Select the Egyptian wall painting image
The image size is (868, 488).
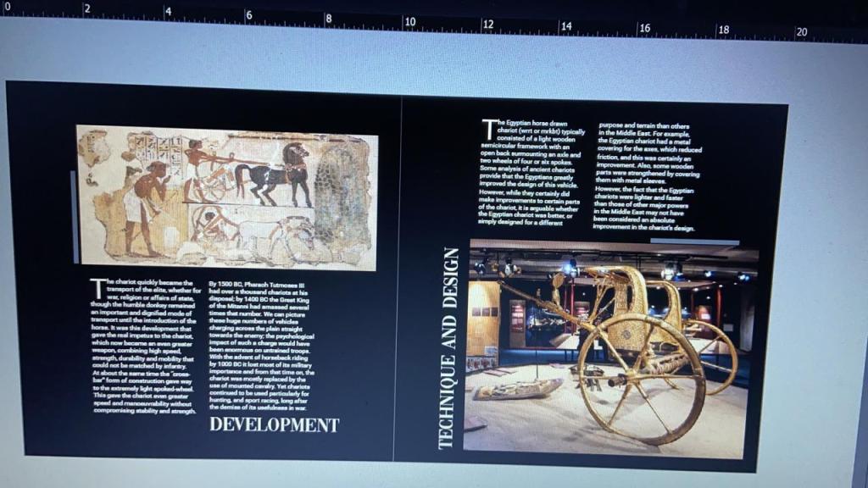[226, 197]
